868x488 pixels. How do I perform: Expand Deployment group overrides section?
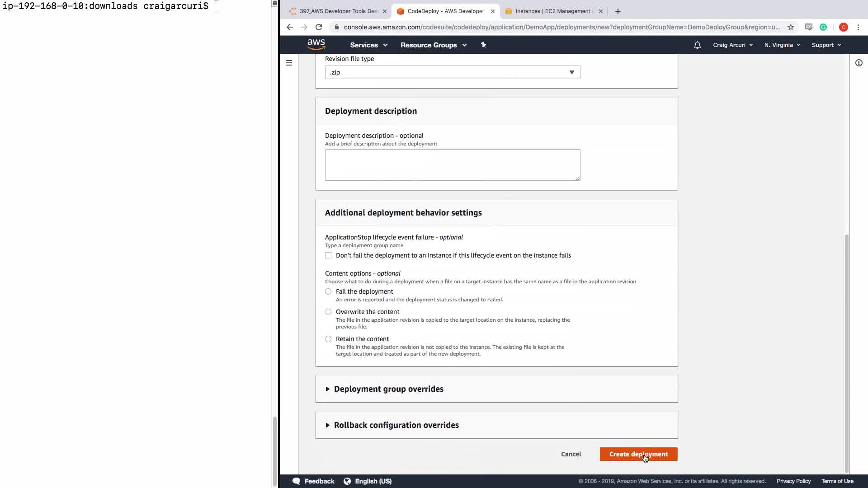388,389
